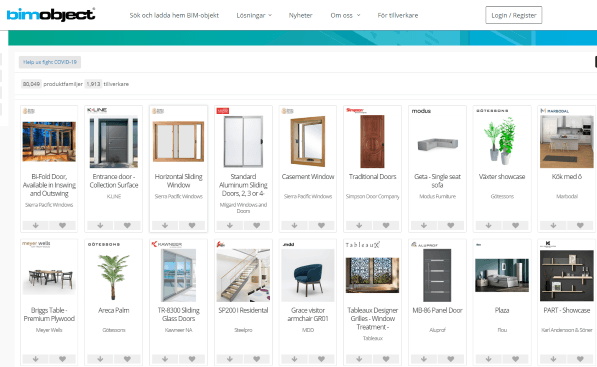Expand the Om oss dropdown menu
This screenshot has height=367, width=597.
tap(345, 15)
